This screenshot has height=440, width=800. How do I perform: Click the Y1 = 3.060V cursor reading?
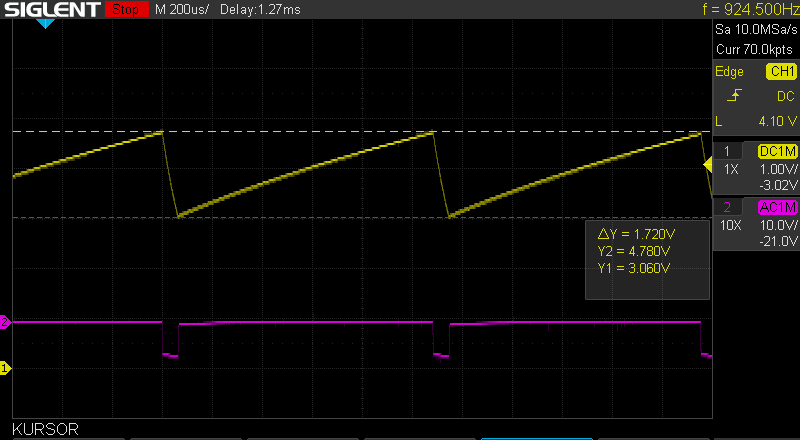[x=633, y=268]
